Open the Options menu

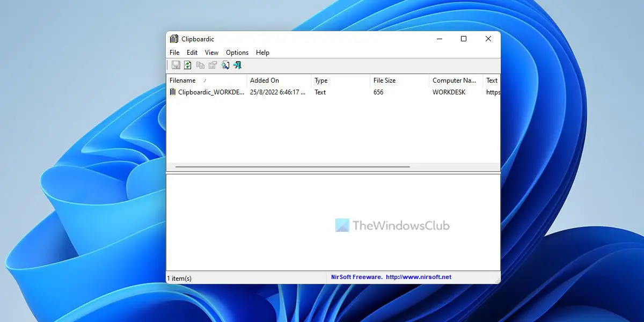click(x=237, y=53)
